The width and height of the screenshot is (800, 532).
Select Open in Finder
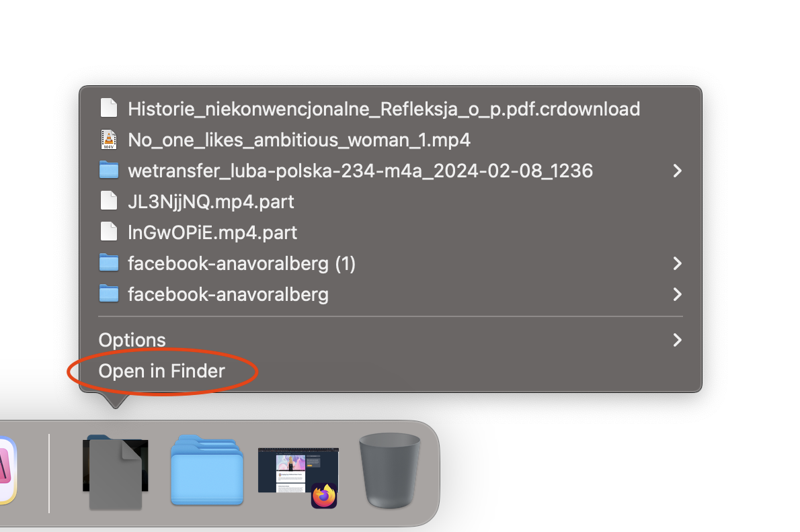161,371
